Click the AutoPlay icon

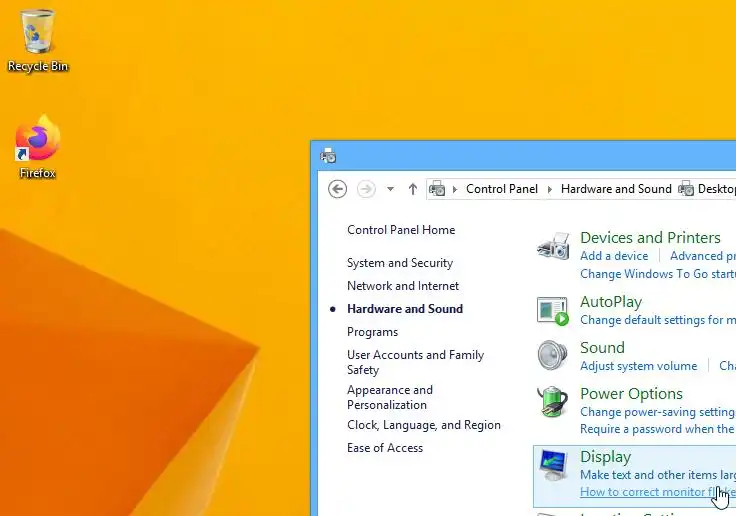553,310
